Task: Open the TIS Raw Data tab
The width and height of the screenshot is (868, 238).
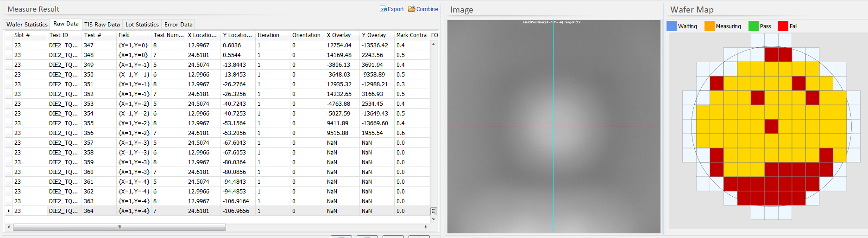Action: 102,25
